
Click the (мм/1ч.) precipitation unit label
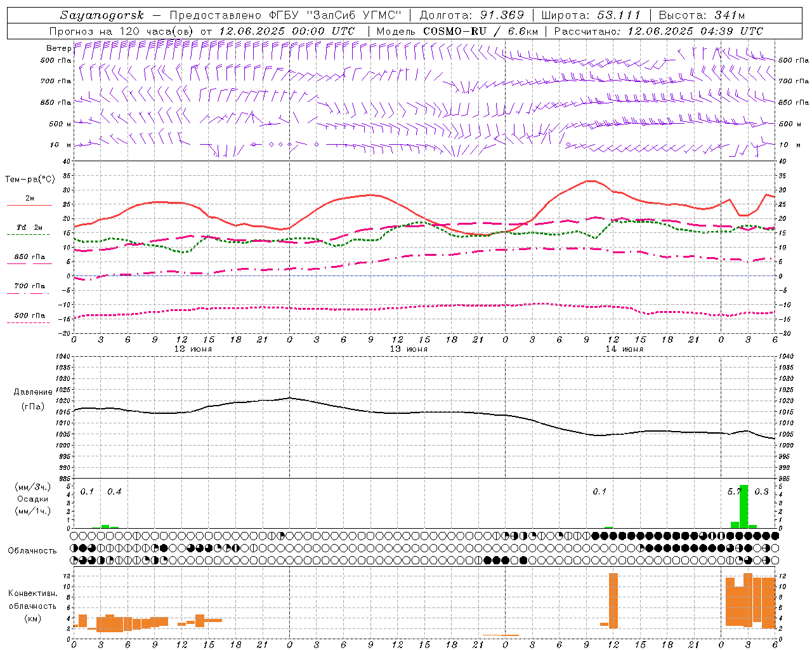[x=32, y=511]
